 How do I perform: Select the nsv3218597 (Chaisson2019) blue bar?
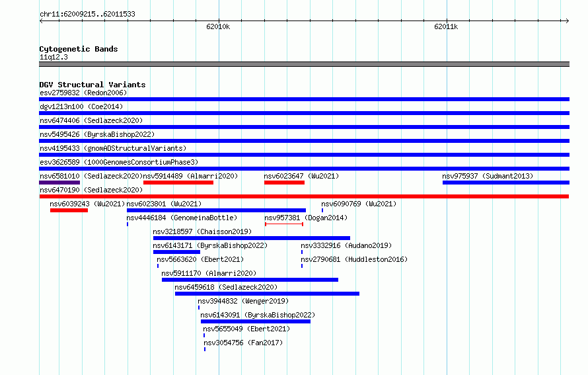252,238
